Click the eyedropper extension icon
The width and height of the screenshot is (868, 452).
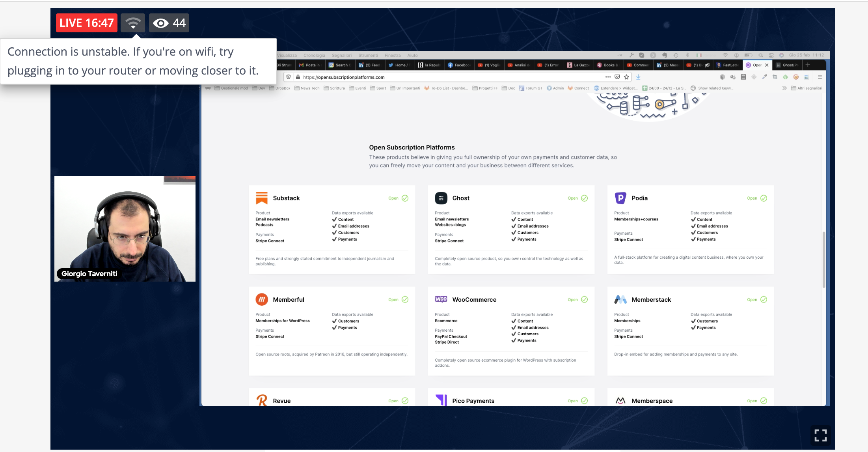click(764, 77)
